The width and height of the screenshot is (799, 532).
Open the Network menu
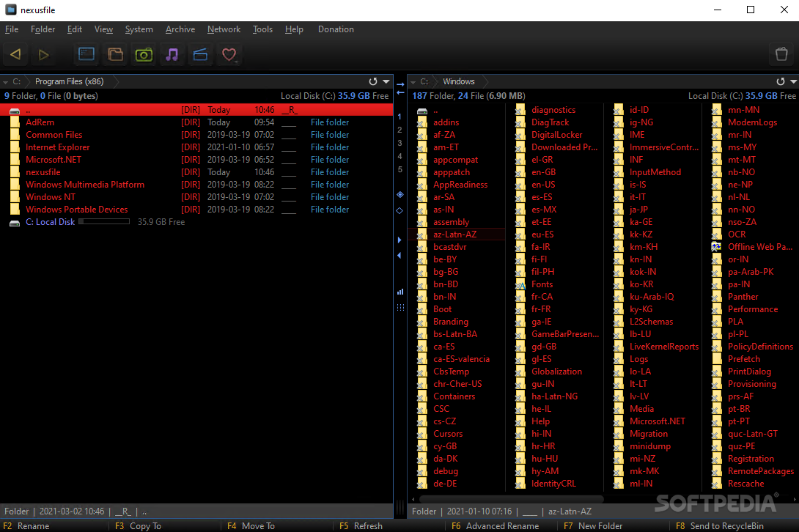pos(224,29)
